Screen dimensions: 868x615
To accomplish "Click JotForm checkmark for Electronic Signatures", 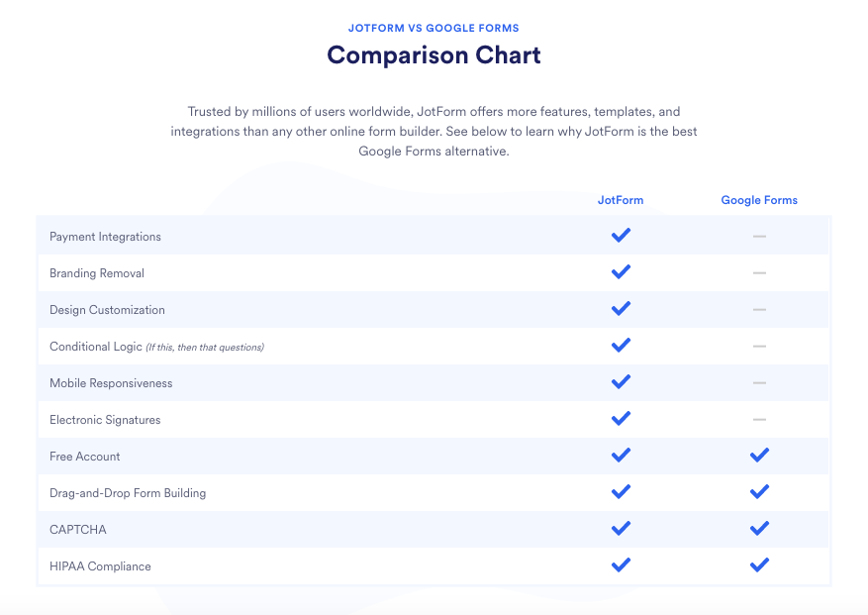I will (x=621, y=419).
